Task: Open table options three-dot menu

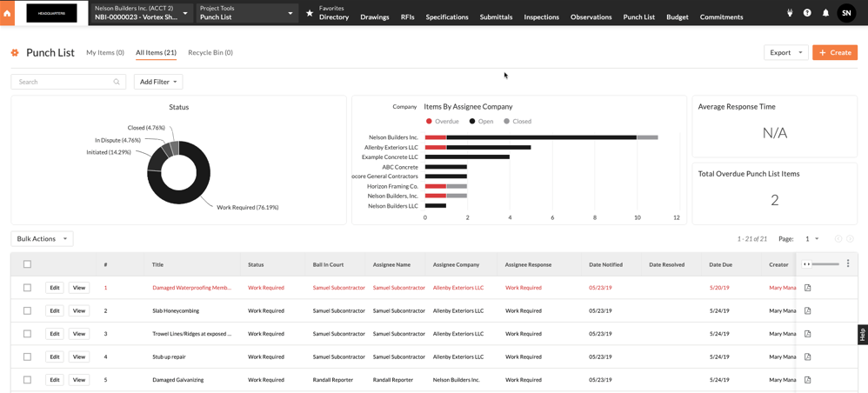Action: coord(848,263)
